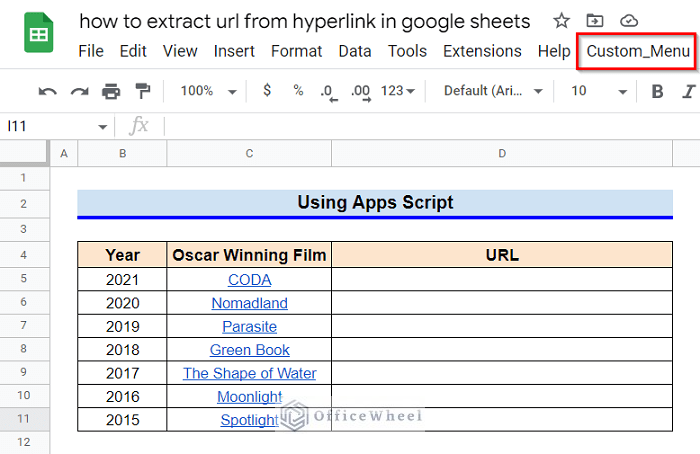The height and width of the screenshot is (454, 700).
Task: Select row 5 header
Action: tap(24, 279)
